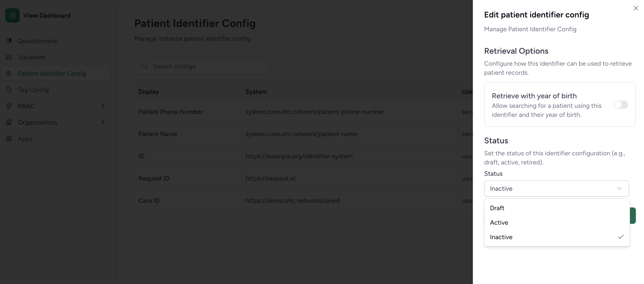Click the View Dashboard grid icon
644x284 pixels.
click(12, 15)
